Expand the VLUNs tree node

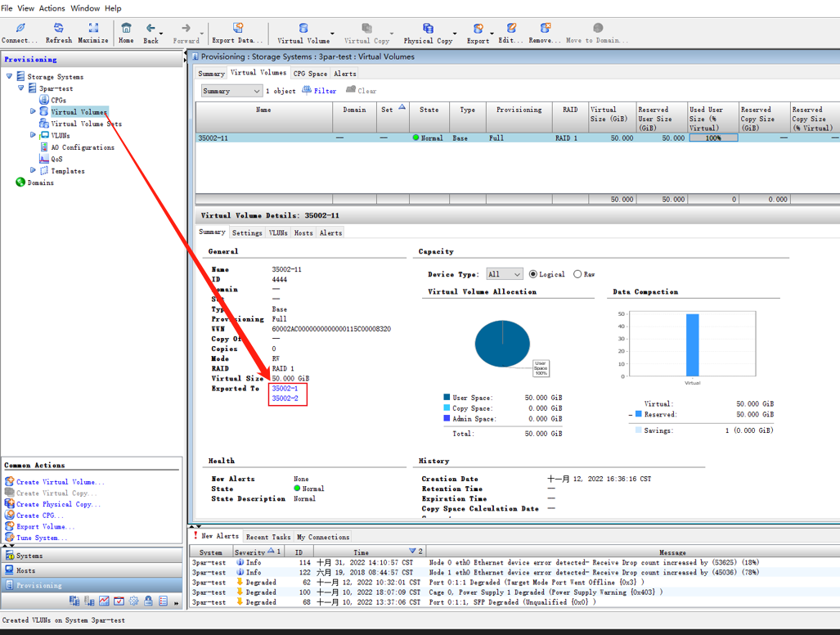[x=33, y=134]
